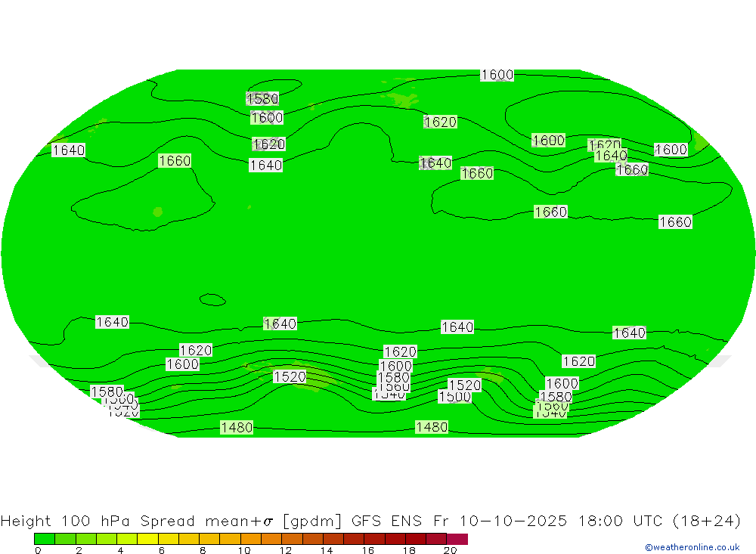Click the legend tick label "2"
The image size is (756, 554).
pos(79,550)
